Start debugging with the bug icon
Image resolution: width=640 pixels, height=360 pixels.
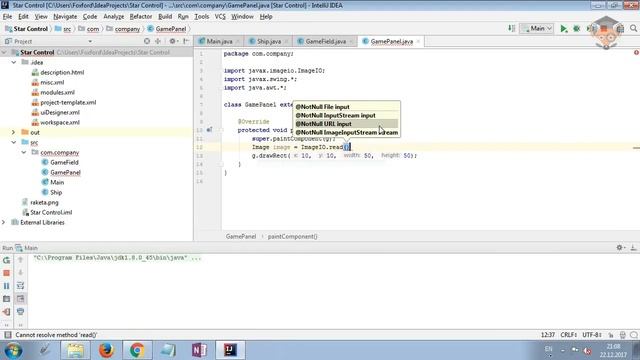[x=577, y=29]
